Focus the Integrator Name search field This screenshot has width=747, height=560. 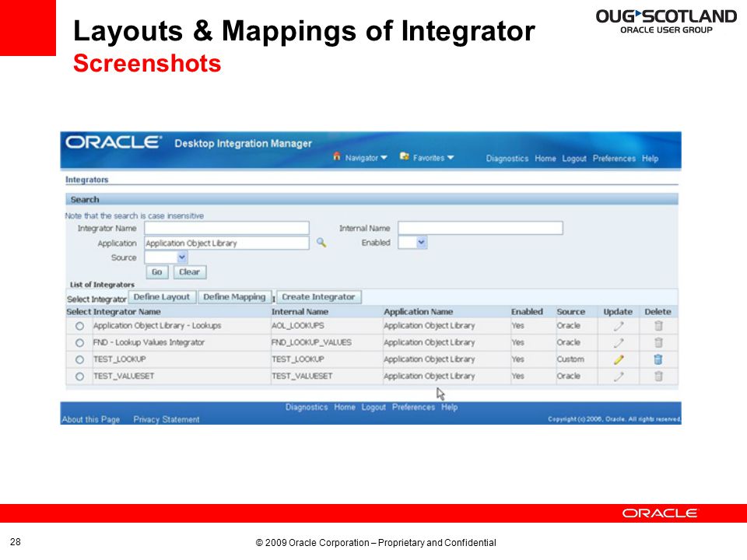tap(226, 228)
